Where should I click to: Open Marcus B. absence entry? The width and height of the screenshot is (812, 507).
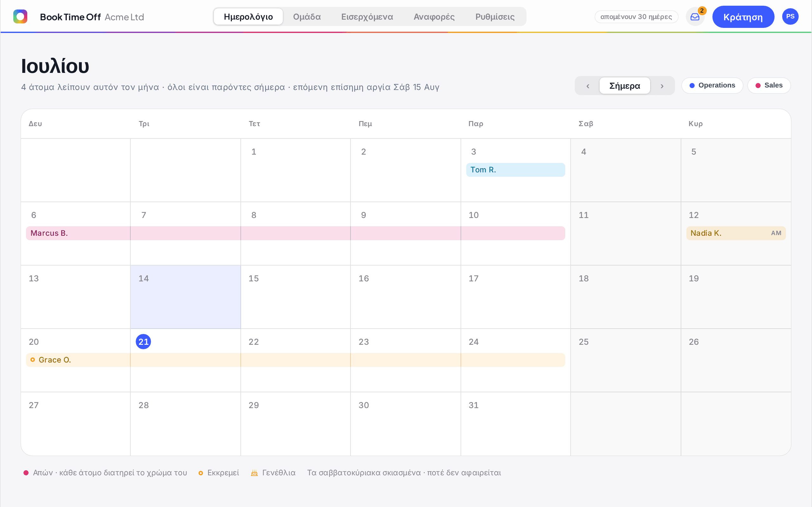pyautogui.click(x=296, y=233)
